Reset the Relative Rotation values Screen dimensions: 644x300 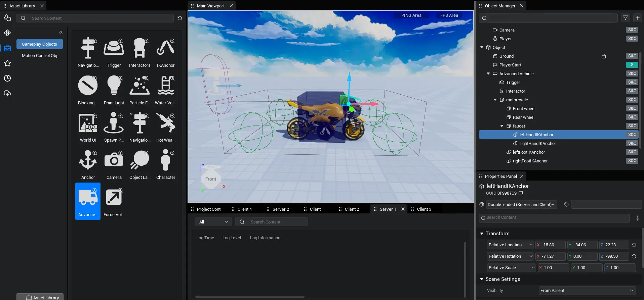click(x=634, y=256)
